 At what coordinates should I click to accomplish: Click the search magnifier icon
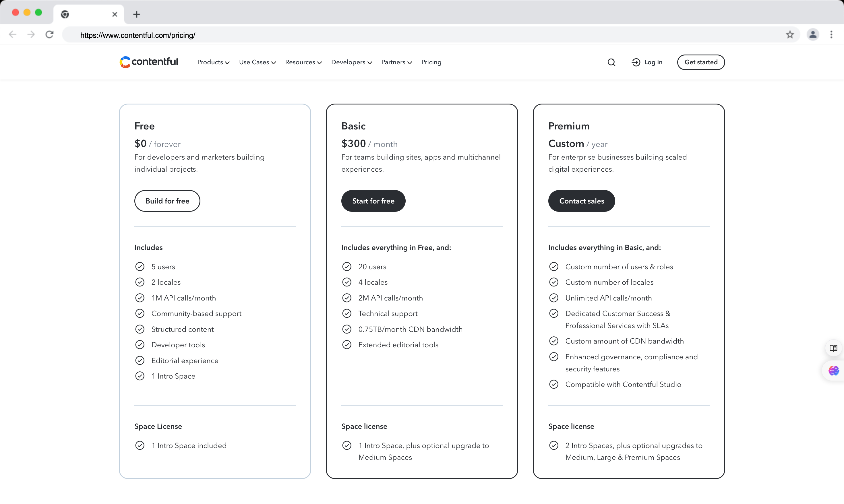point(611,62)
